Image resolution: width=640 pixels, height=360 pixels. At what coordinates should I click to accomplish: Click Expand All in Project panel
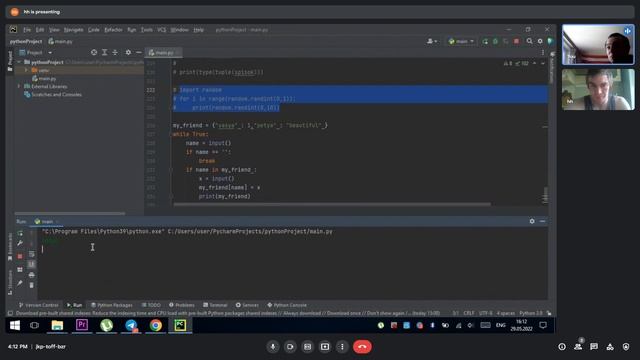pyautogui.click(x=104, y=52)
